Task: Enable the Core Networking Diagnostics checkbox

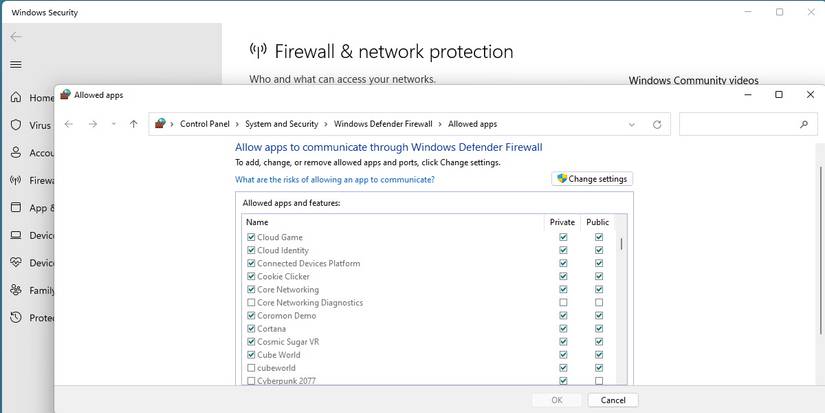Action: click(x=251, y=303)
